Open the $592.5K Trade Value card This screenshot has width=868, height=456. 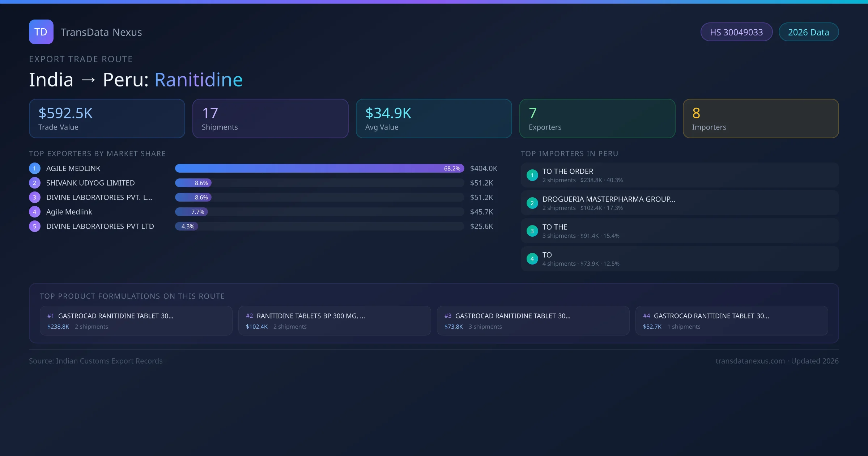pos(107,118)
